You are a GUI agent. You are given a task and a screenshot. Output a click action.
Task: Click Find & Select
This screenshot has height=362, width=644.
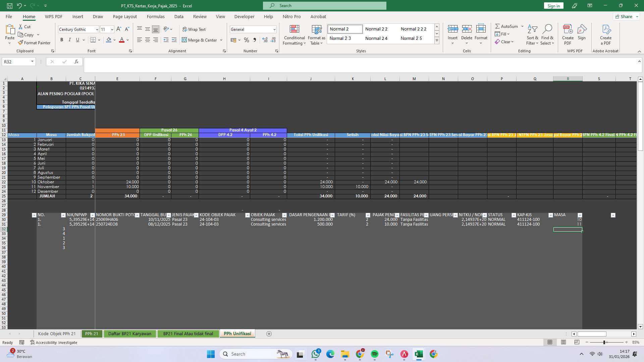pos(547,35)
